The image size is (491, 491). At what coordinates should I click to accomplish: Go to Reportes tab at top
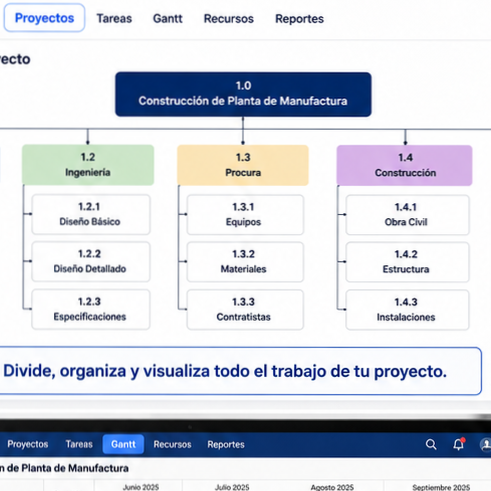(299, 19)
